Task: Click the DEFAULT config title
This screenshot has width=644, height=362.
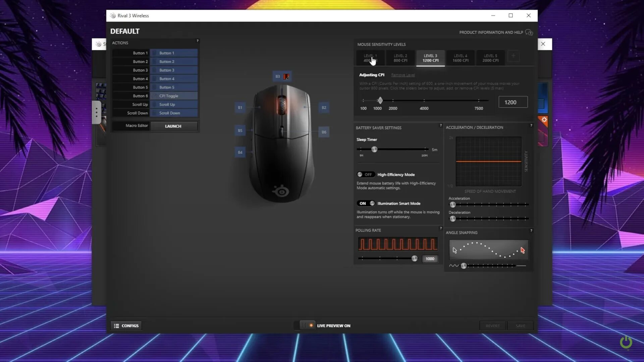Action: 125,31
